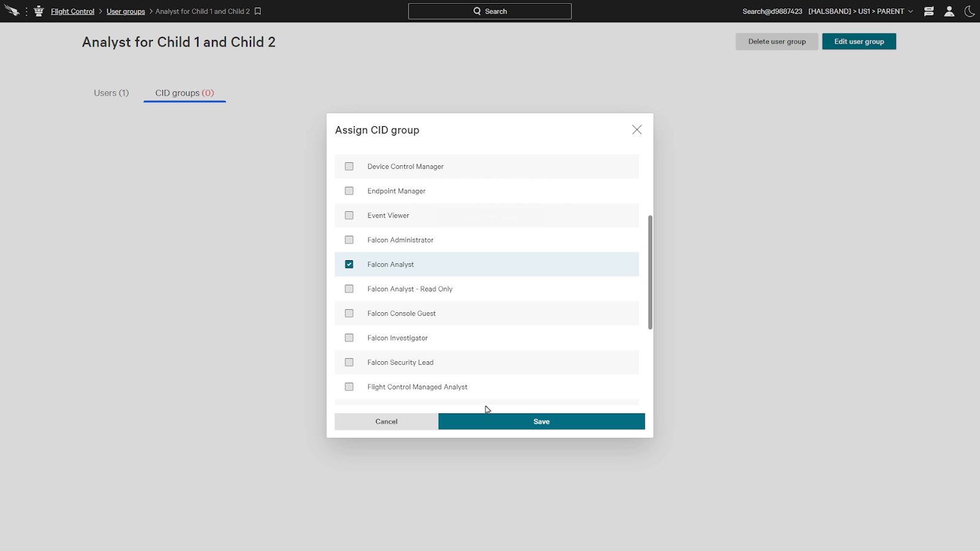Viewport: 980px width, 551px height.
Task: Switch to the Users (1) tab
Action: pyautogui.click(x=111, y=93)
